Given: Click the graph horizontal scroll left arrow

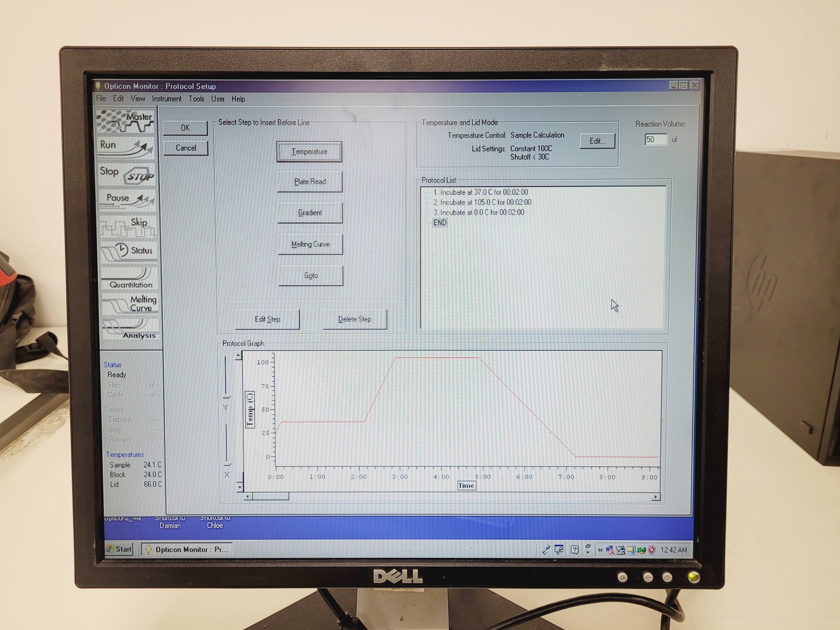Looking at the screenshot, I should [x=248, y=496].
